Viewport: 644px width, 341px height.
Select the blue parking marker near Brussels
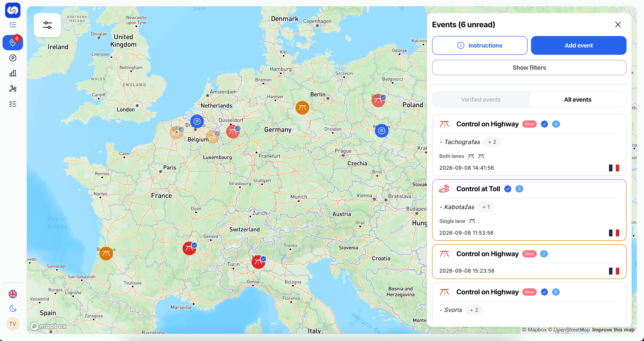click(197, 121)
